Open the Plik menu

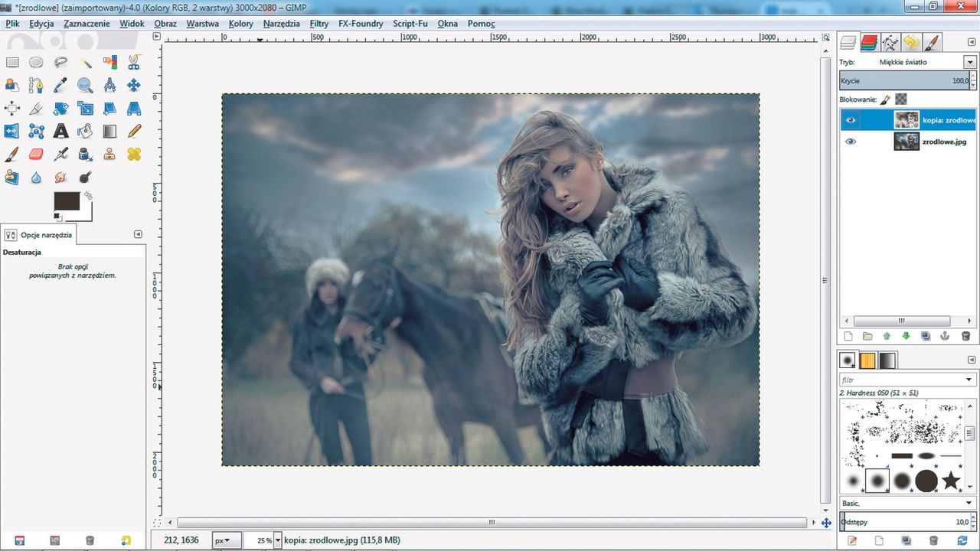click(x=12, y=24)
